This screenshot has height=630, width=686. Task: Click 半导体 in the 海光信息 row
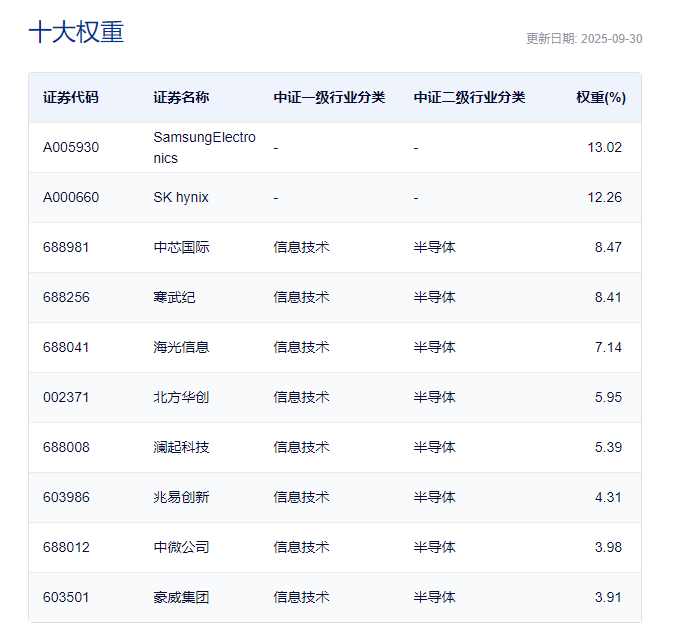(x=434, y=347)
